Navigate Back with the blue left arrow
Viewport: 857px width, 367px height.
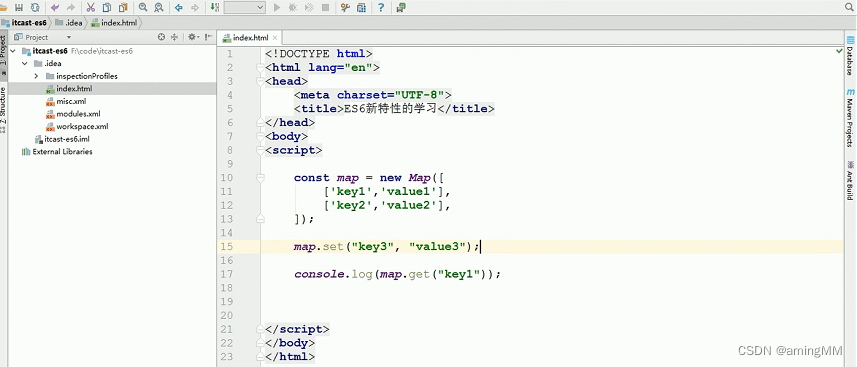tap(179, 8)
